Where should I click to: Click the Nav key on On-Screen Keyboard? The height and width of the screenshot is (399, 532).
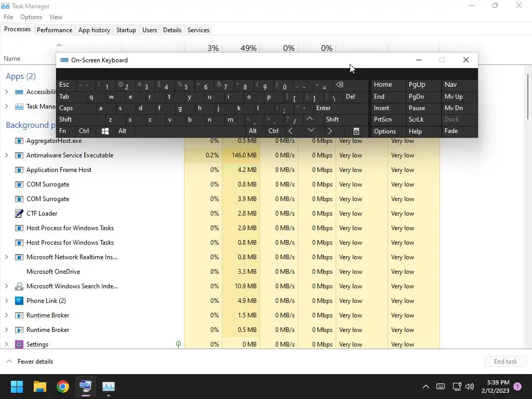point(459,85)
